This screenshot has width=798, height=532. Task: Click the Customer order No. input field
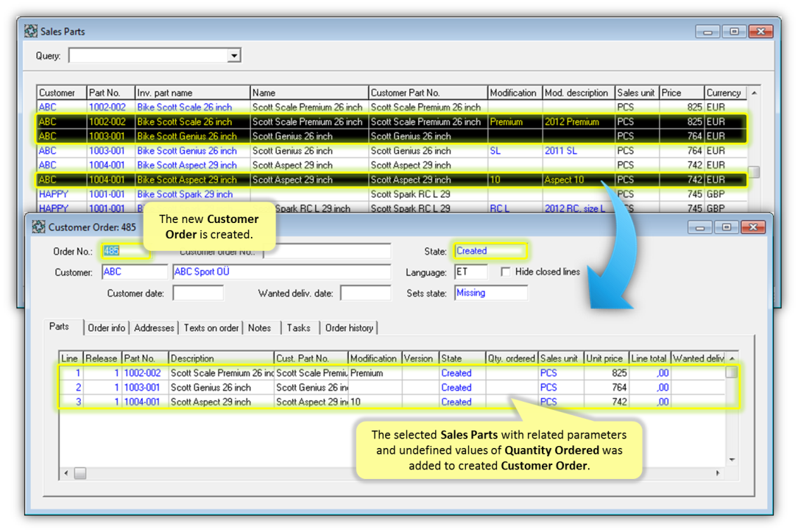pyautogui.click(x=327, y=251)
